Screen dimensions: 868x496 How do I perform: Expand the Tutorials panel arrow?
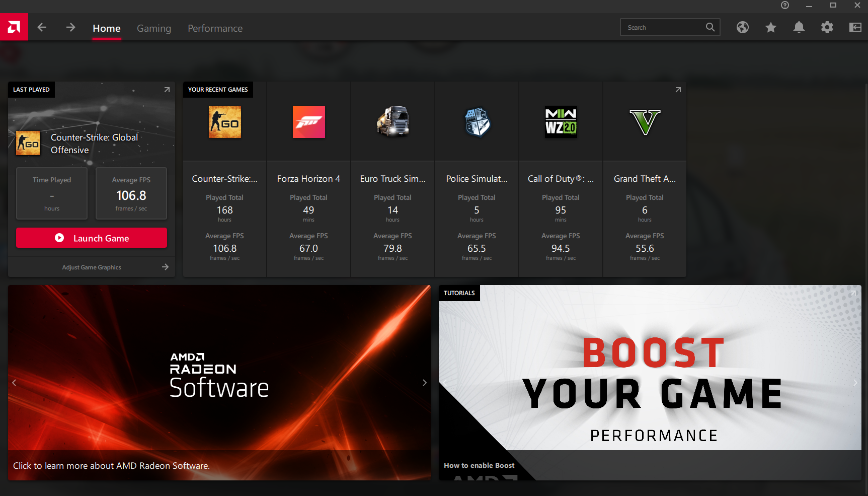[x=853, y=293]
